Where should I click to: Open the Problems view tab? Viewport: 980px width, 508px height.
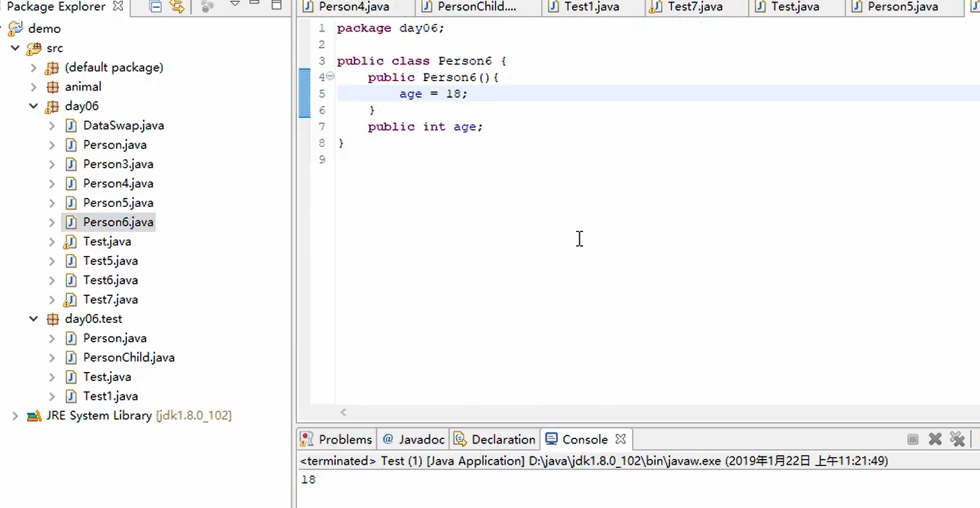(x=336, y=440)
